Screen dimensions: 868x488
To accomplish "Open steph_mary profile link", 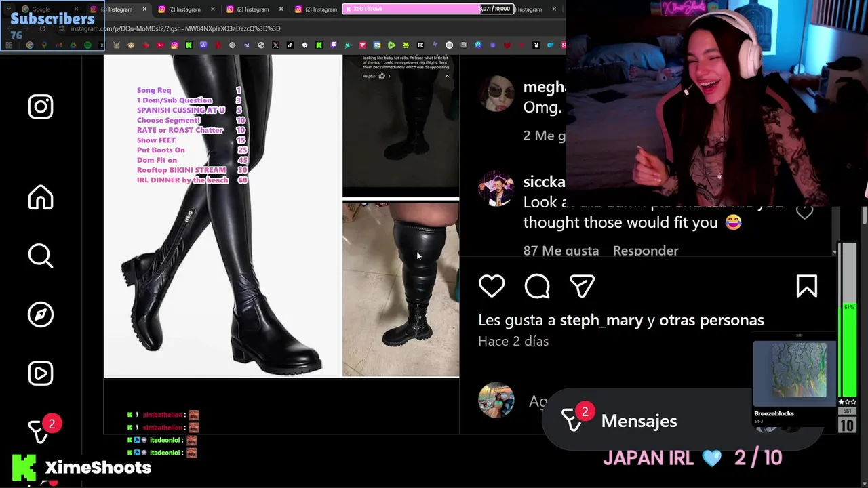I will click(601, 320).
